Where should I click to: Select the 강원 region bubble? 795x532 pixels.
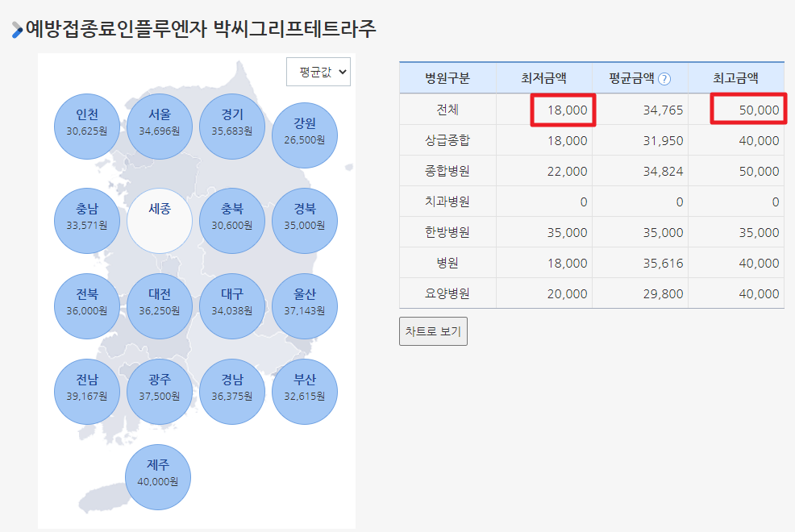point(305,135)
